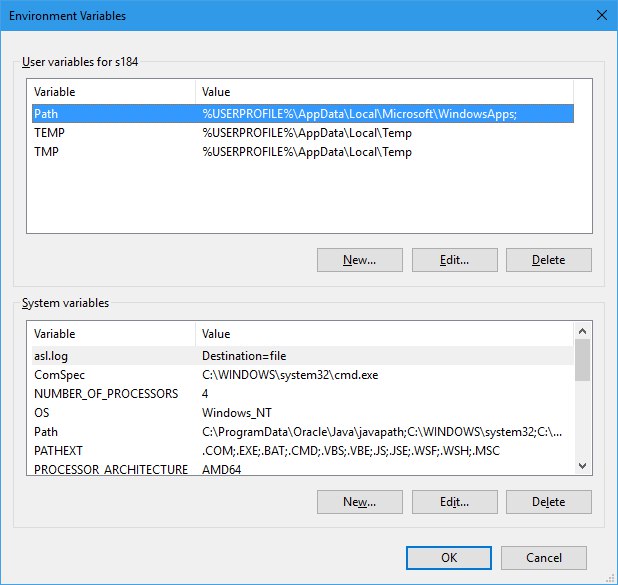
Task: Select the TEMP user variable
Action: pyautogui.click(x=303, y=133)
